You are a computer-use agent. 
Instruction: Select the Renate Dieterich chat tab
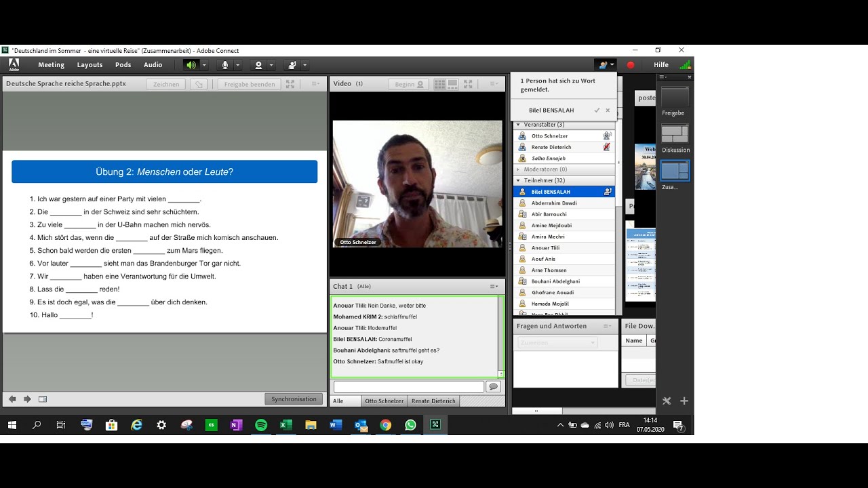[433, 401]
